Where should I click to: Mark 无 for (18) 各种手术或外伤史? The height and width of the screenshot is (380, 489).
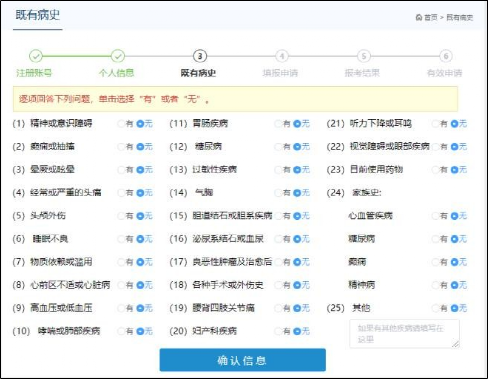(297, 285)
